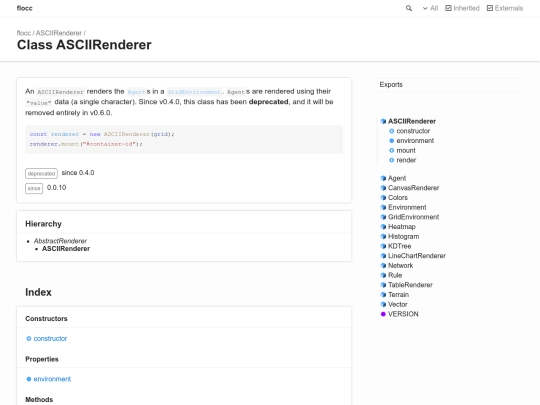Click the Environment class icon
Screen dimensions: 540x405
point(383,207)
